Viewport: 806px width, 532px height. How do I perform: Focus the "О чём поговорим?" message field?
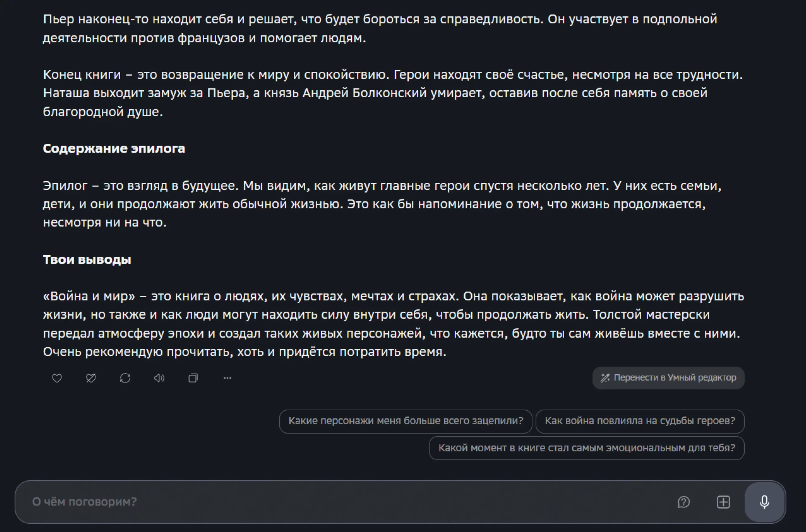pyautogui.click(x=339, y=502)
